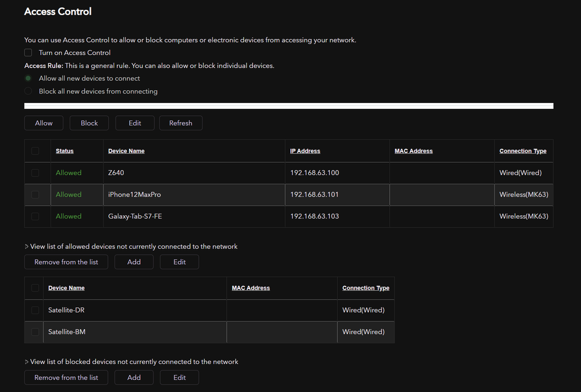Image resolution: width=581 pixels, height=392 pixels.
Task: Click the Block button
Action: [x=90, y=123]
